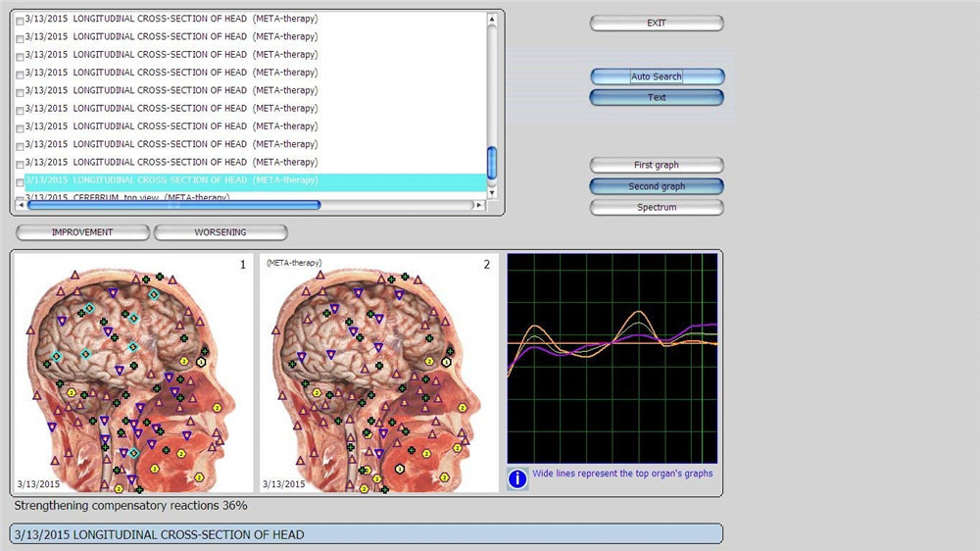Click the blue info icon below graph
Viewport: 980px width, 551px height.
pos(517,478)
